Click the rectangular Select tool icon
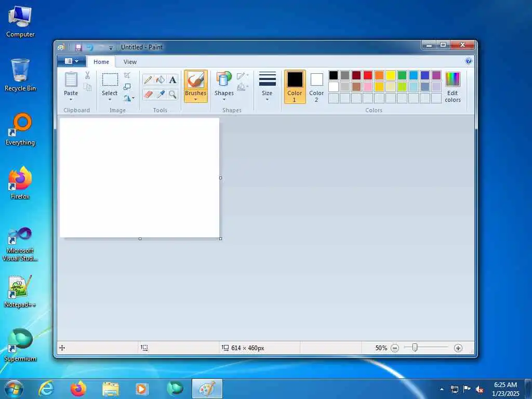 click(110, 79)
